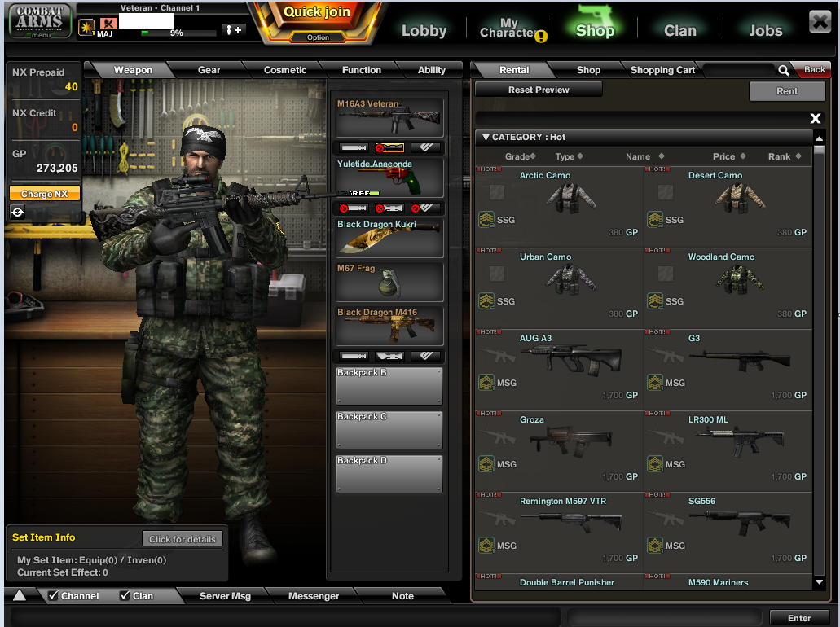The width and height of the screenshot is (840, 627).
Task: Select the Groza rifle image
Action: pos(571,441)
